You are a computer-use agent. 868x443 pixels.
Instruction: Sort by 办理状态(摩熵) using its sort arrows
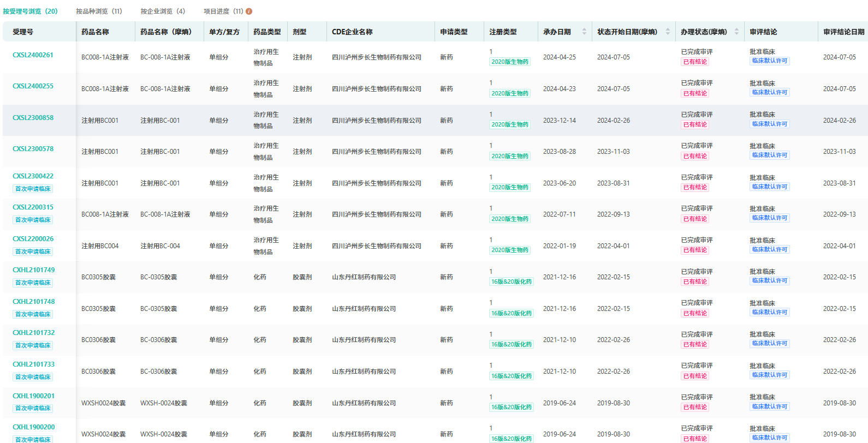pos(736,32)
